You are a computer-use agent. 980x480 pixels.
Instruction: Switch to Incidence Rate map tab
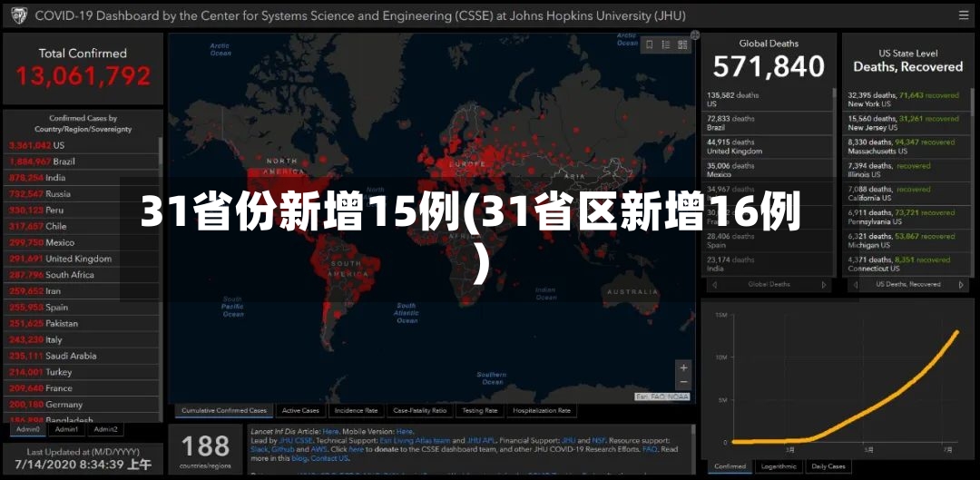click(x=356, y=411)
